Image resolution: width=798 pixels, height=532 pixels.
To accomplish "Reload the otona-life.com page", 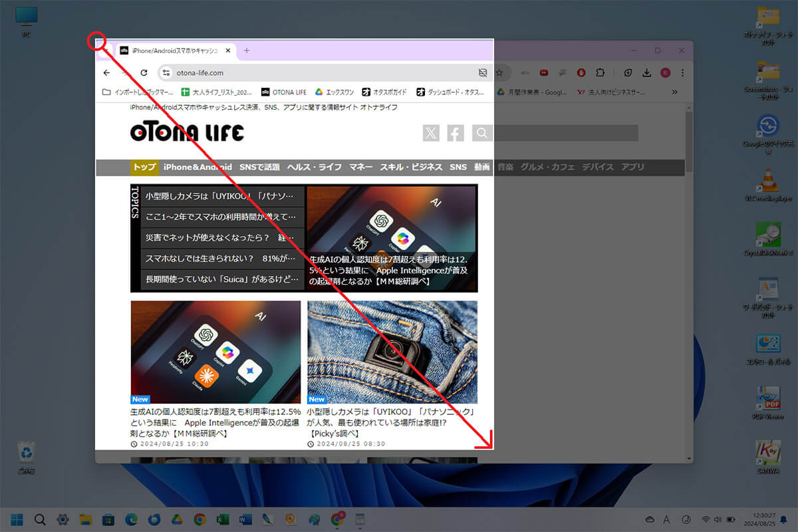I will click(144, 72).
